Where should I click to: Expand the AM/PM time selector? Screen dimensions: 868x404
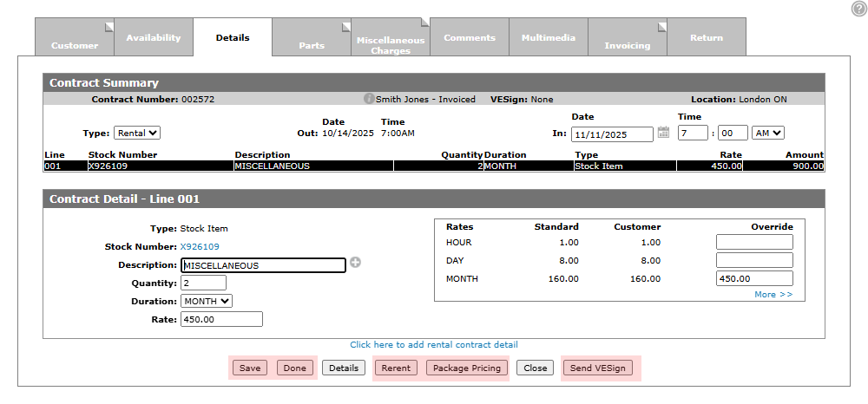point(768,133)
